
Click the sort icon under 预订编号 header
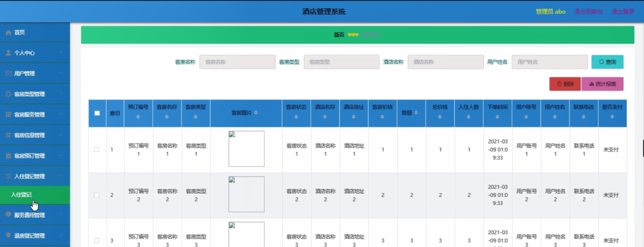pos(138,117)
